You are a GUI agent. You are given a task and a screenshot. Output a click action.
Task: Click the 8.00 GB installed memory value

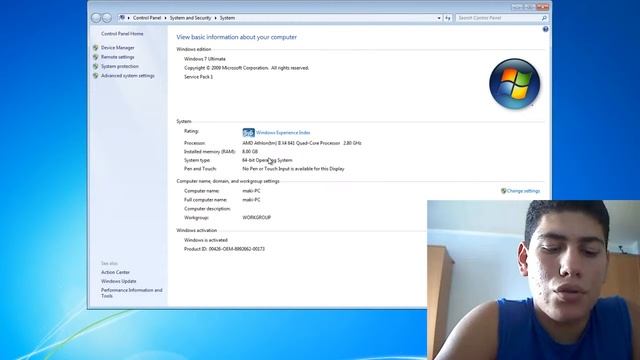tap(250, 151)
